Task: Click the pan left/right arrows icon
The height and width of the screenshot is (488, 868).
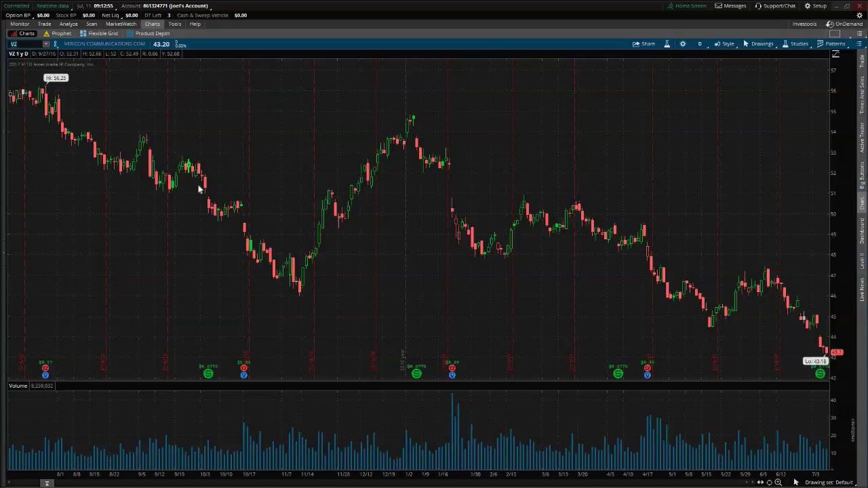Action: pyautogui.click(x=759, y=482)
